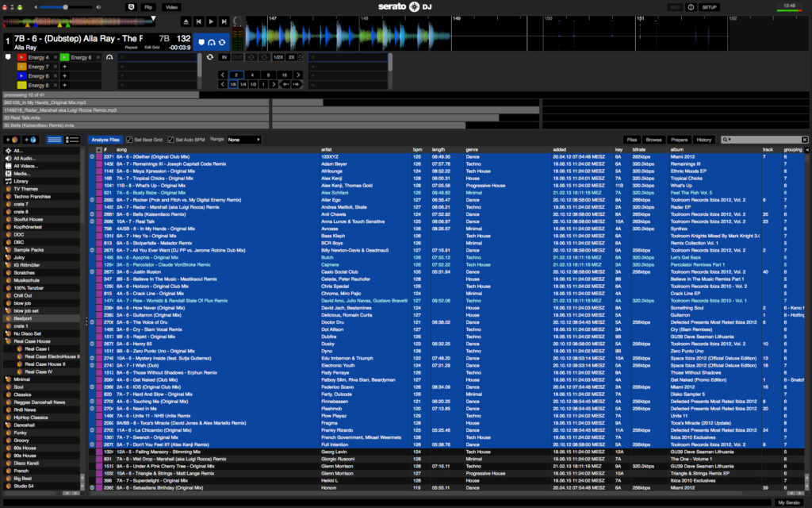The height and width of the screenshot is (508, 812).
Task: Open the History panel tab
Action: (x=704, y=140)
